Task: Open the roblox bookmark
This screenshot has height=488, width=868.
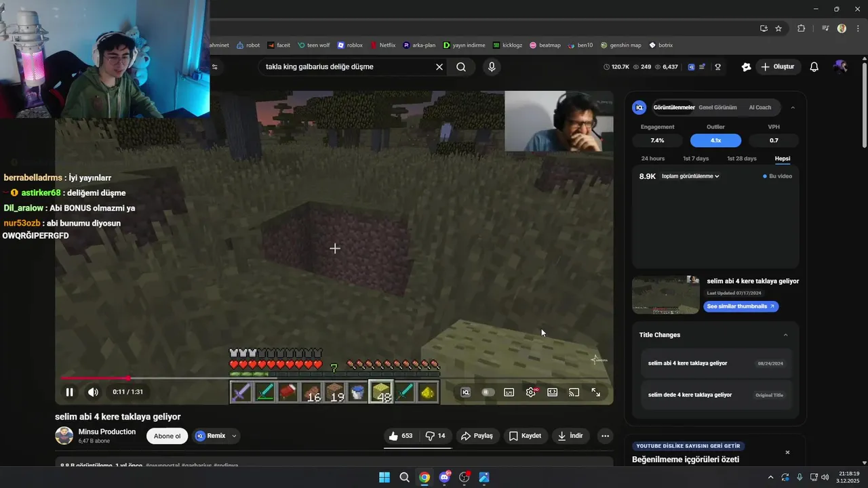Action: pyautogui.click(x=350, y=45)
